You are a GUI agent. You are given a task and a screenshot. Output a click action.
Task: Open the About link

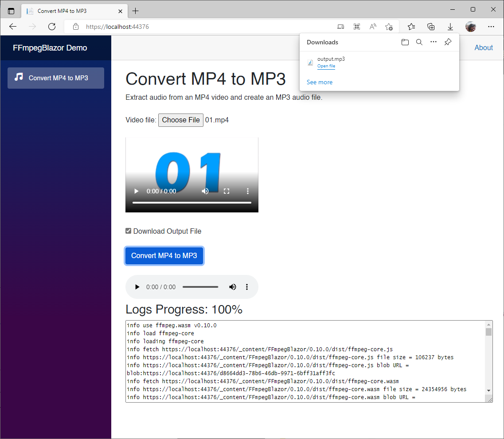[x=484, y=47]
